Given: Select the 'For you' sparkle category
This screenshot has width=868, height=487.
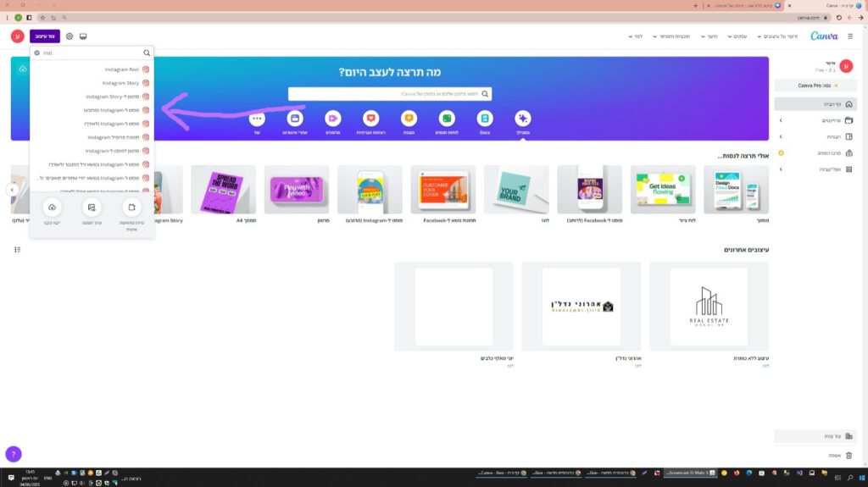Looking at the screenshot, I should click(522, 119).
